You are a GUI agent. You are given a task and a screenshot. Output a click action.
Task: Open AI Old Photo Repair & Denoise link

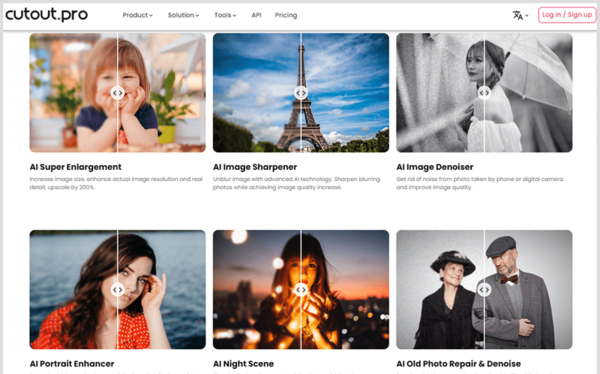[458, 364]
